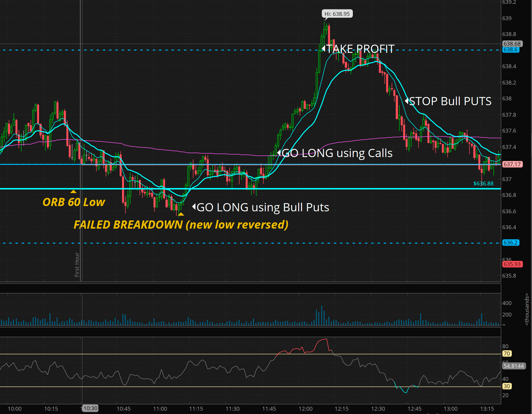This screenshot has height=414, width=532.
Task: Select the FAILED BREAKDOWN text annotation
Action: tap(181, 225)
